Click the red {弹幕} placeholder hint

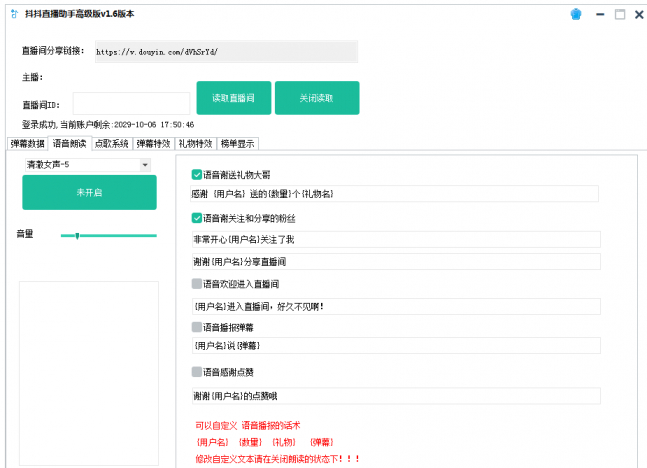click(321, 442)
